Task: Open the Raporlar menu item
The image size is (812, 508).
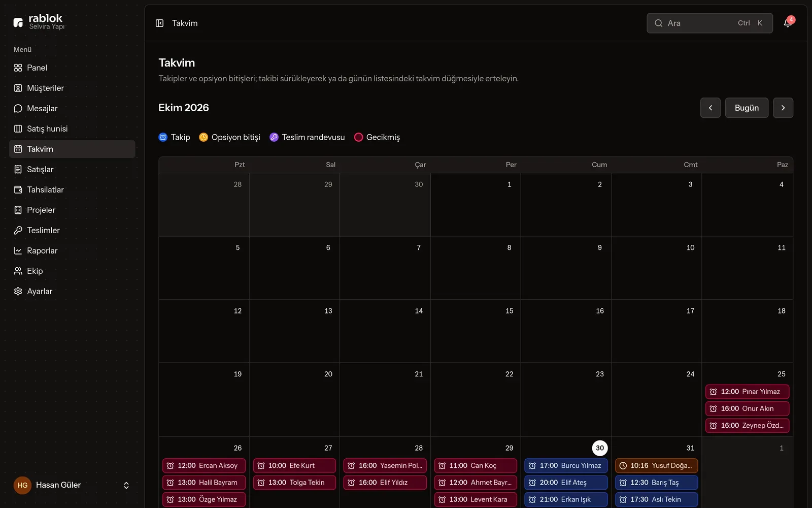Action: point(72,250)
